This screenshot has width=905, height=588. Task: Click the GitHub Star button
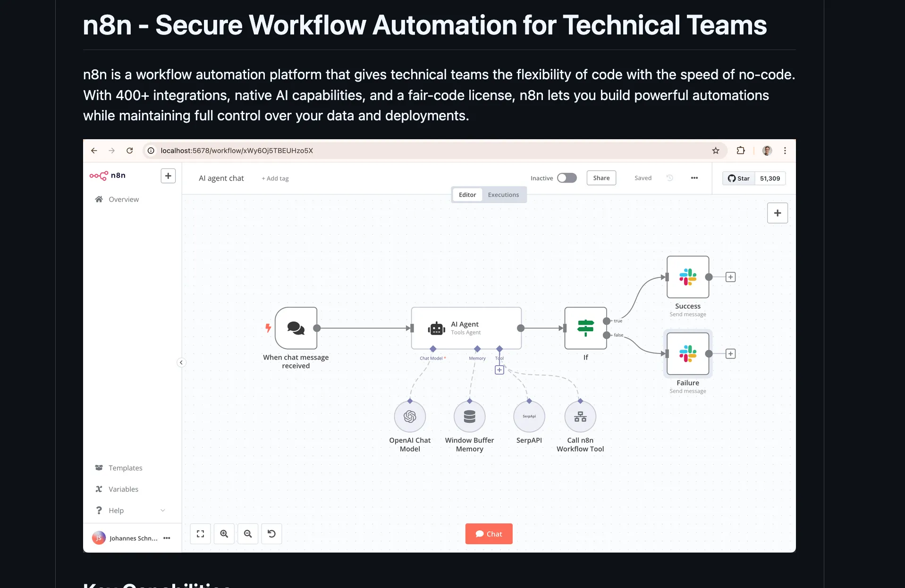tap(739, 178)
